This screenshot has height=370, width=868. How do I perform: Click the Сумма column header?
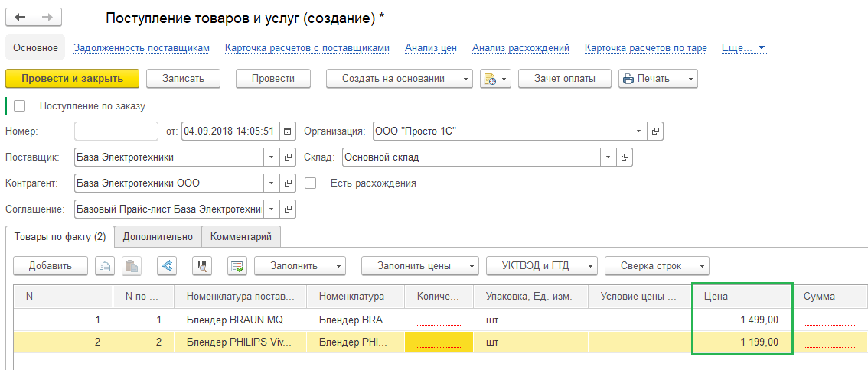832,297
